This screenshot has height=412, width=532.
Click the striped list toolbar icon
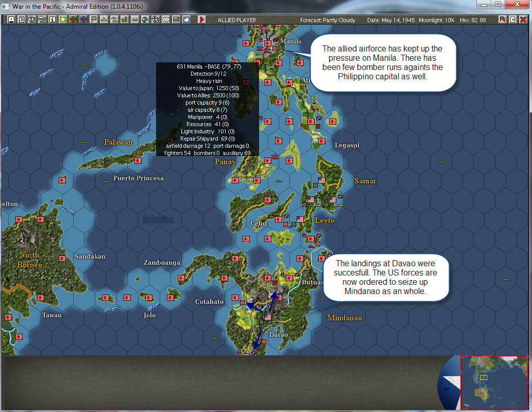176,20
